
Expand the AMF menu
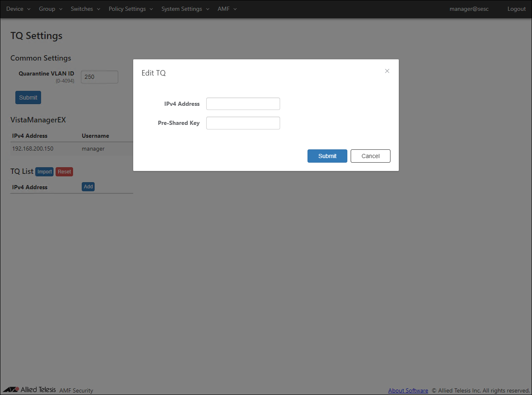click(x=227, y=9)
